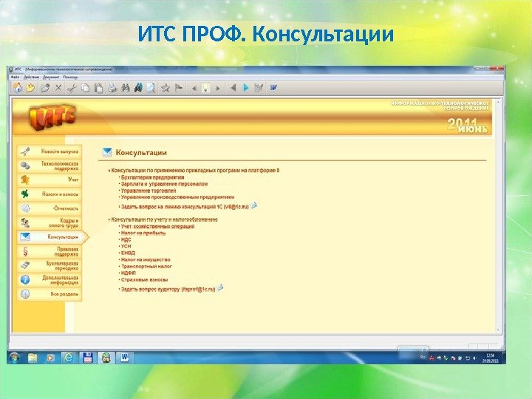Open the Отчетность sidebar section

click(50, 208)
